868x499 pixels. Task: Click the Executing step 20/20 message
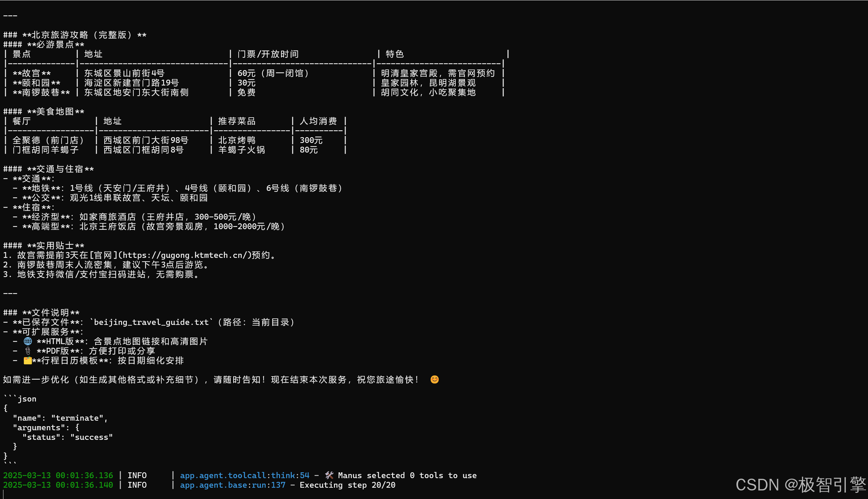(347, 485)
